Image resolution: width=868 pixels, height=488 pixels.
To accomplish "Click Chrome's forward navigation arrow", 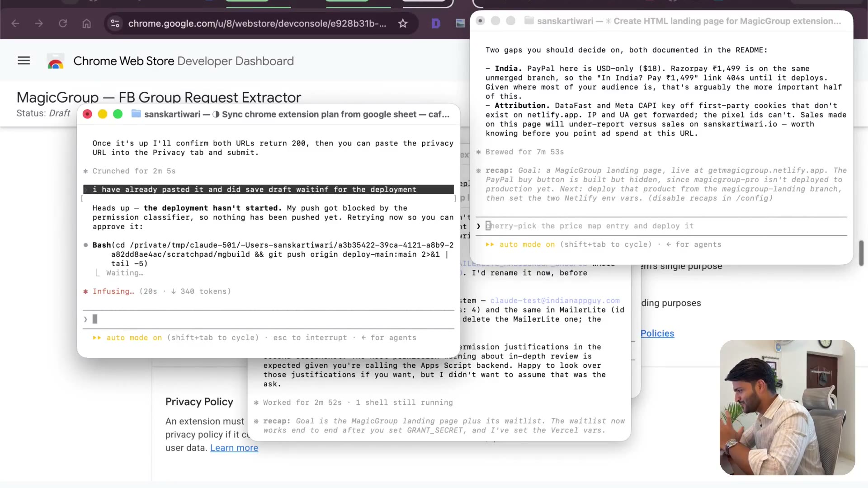I will 39,23.
